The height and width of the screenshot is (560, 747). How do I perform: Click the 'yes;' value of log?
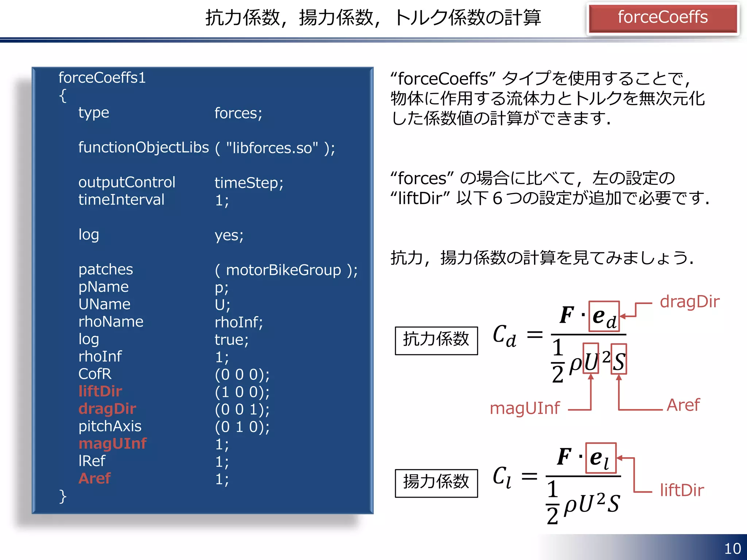[229, 236]
